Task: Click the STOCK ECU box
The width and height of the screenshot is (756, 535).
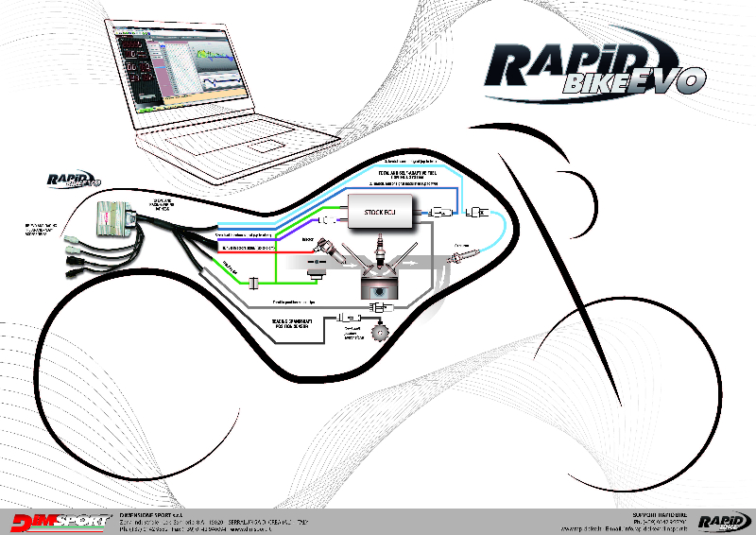Action: click(x=381, y=213)
